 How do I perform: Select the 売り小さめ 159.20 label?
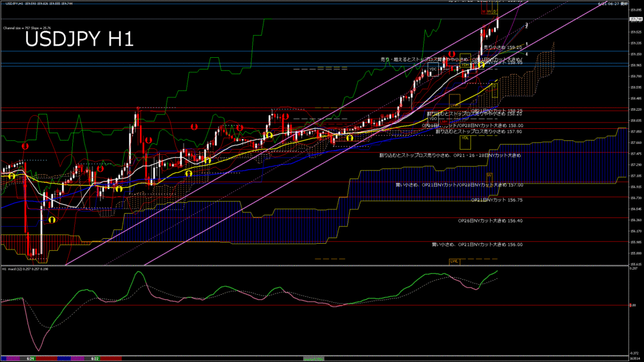(503, 47)
